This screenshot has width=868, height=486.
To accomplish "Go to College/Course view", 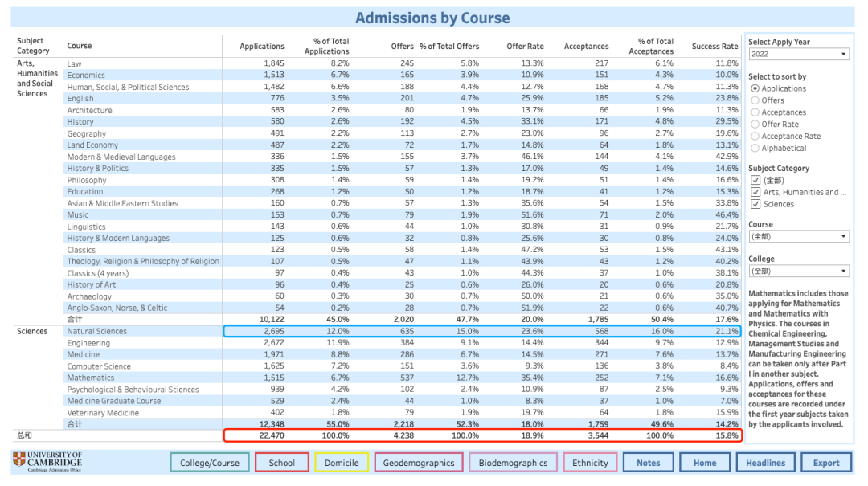I will [210, 463].
